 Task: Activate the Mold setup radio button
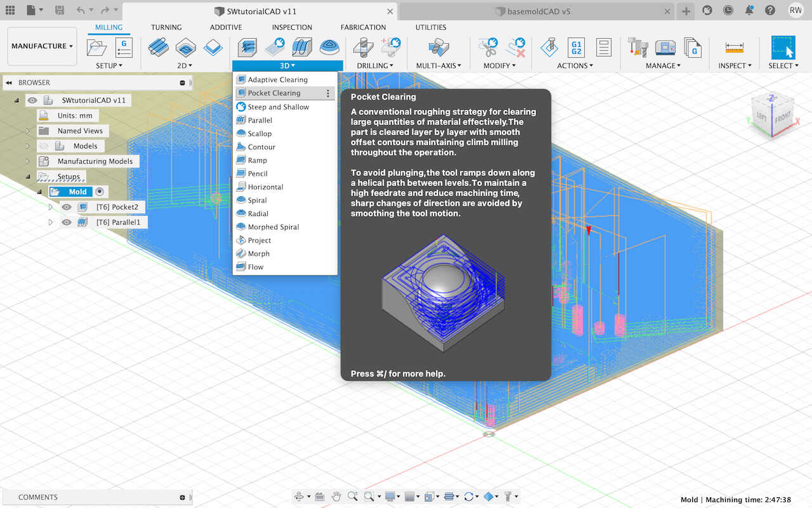(100, 192)
